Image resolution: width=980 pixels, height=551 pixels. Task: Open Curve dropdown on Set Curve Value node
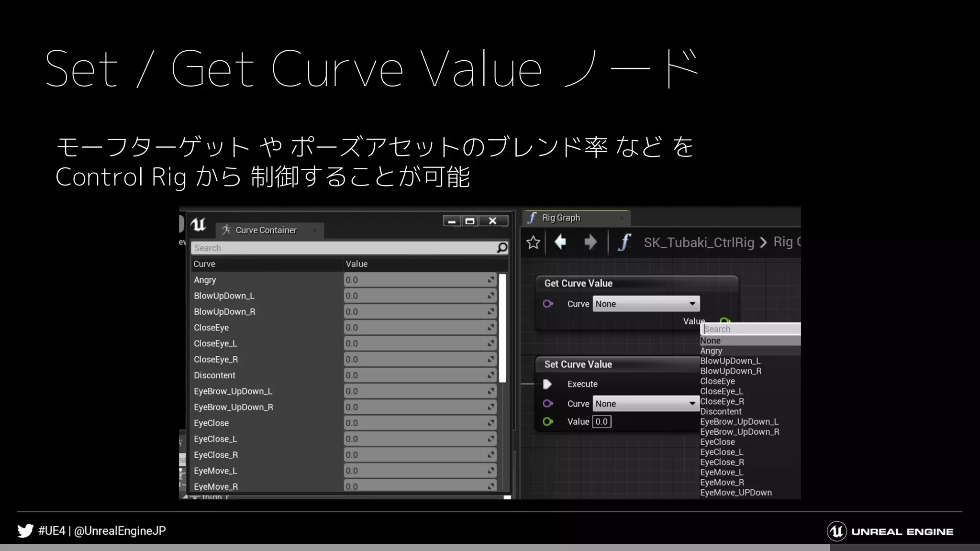click(x=646, y=404)
